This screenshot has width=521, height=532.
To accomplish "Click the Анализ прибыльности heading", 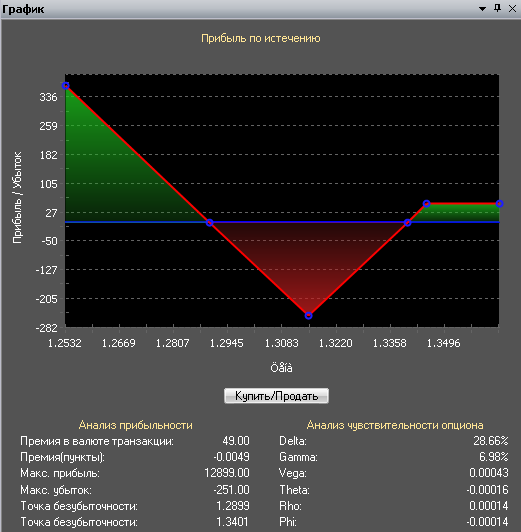I will point(136,425).
